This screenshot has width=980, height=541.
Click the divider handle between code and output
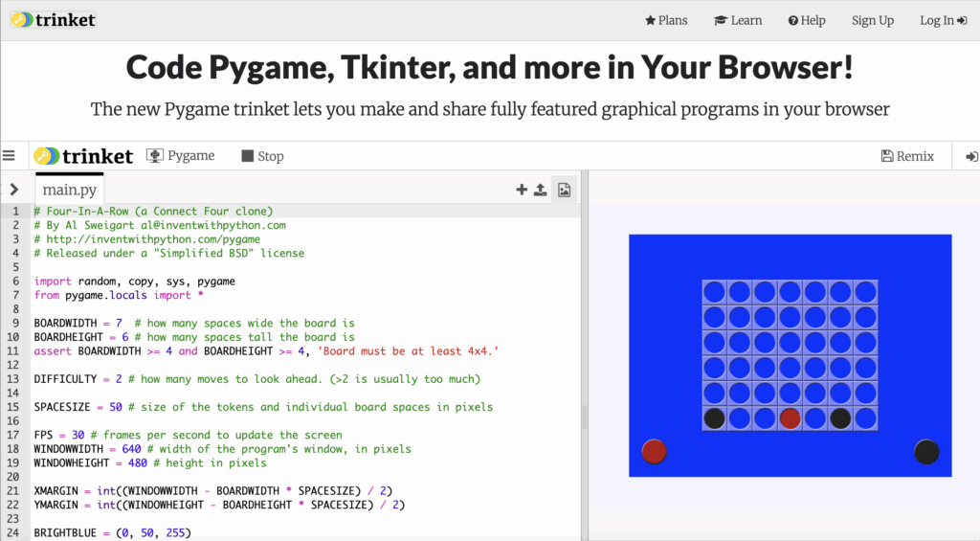[x=584, y=417]
